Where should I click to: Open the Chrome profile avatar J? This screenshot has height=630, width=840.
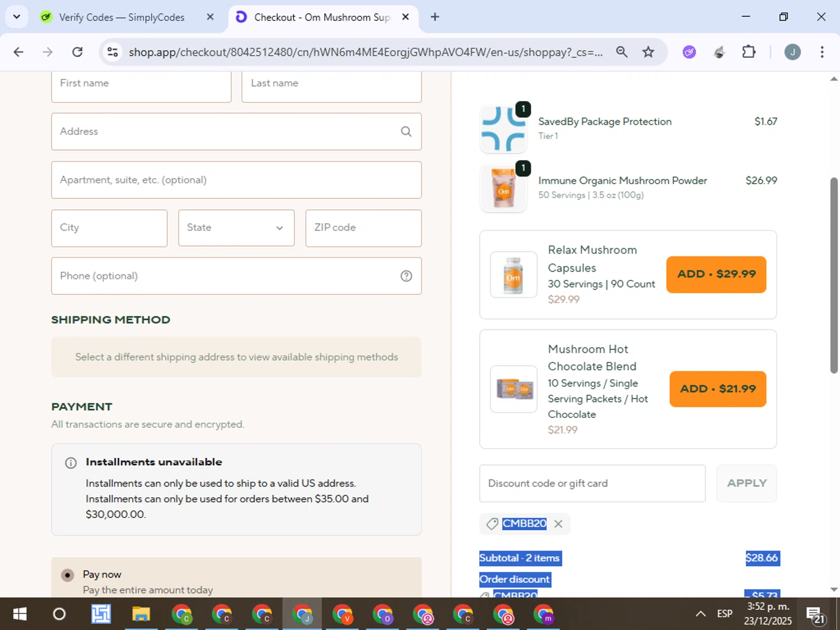pyautogui.click(x=792, y=52)
